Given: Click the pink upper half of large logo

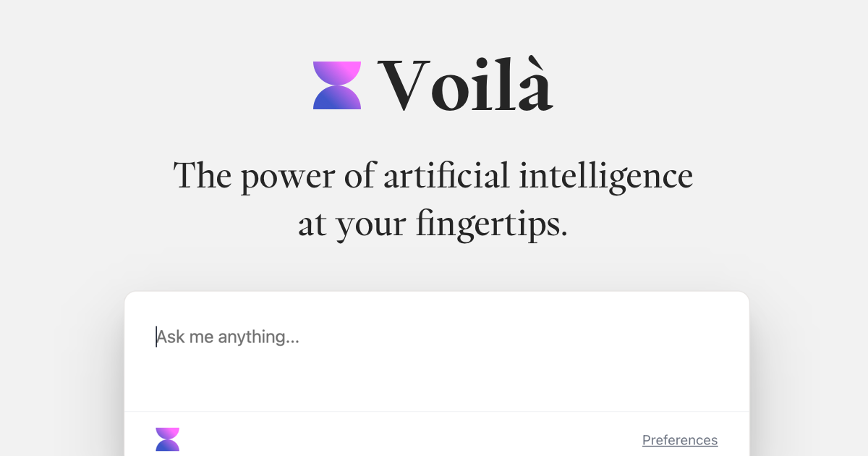Looking at the screenshot, I should 337,73.
